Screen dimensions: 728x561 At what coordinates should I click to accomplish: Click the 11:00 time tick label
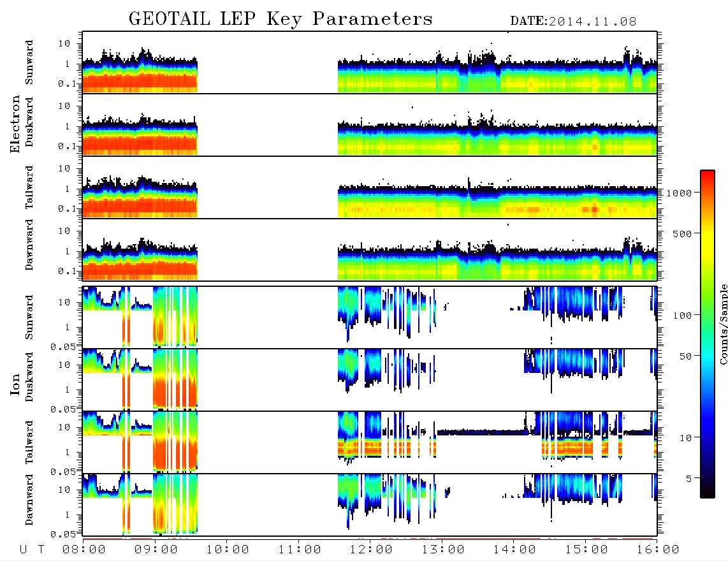coord(300,550)
